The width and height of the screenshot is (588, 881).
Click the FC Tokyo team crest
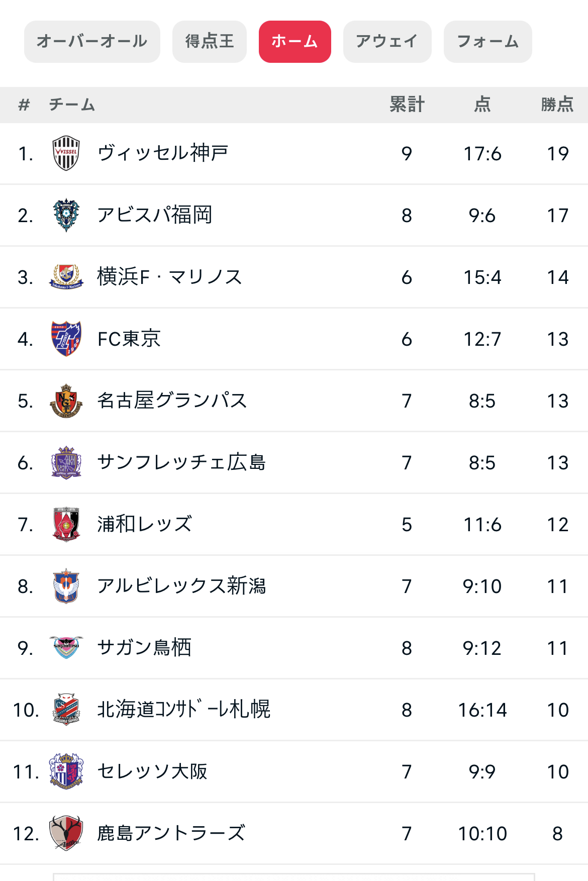coord(66,339)
